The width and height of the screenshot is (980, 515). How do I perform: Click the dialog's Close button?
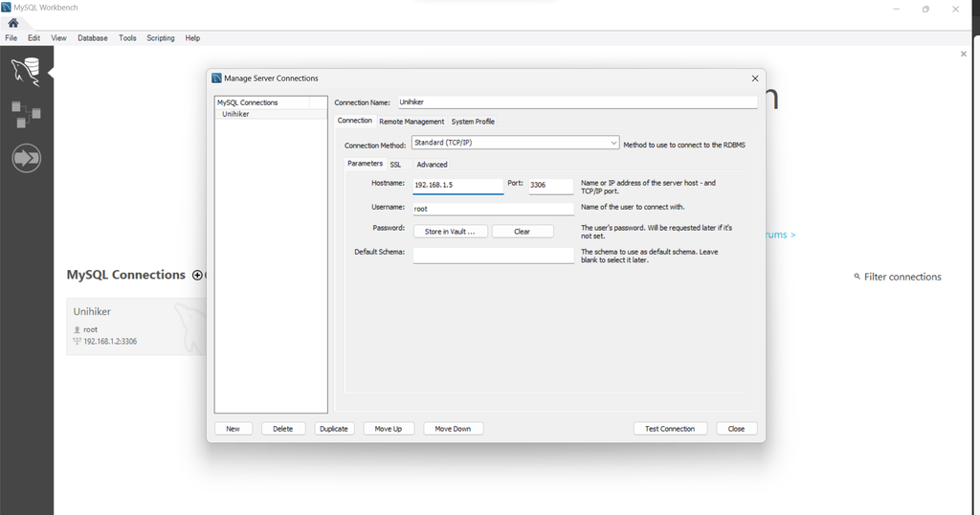click(736, 429)
